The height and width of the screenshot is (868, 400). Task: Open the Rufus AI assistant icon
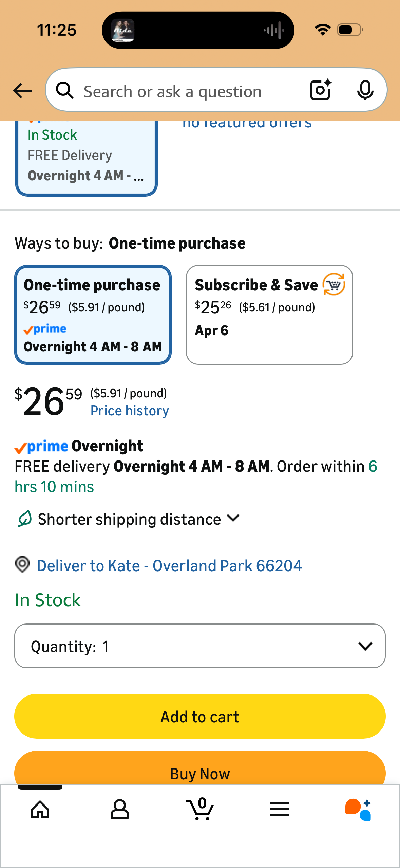click(x=358, y=810)
